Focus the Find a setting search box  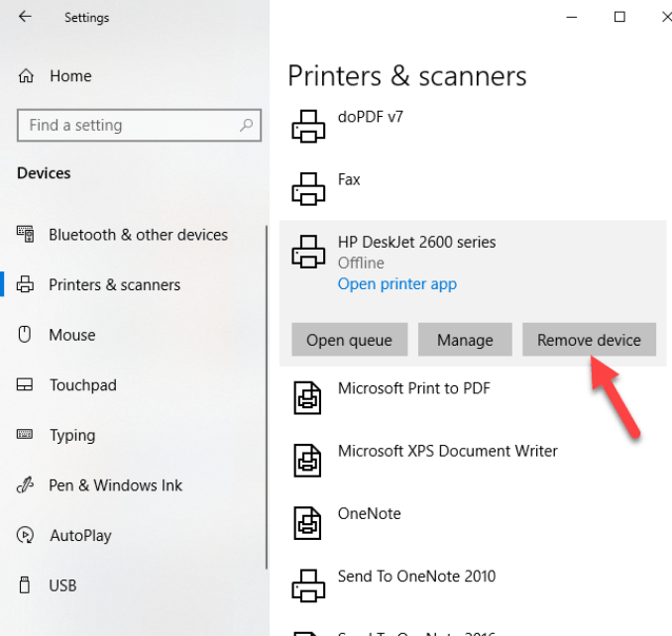coord(139,125)
